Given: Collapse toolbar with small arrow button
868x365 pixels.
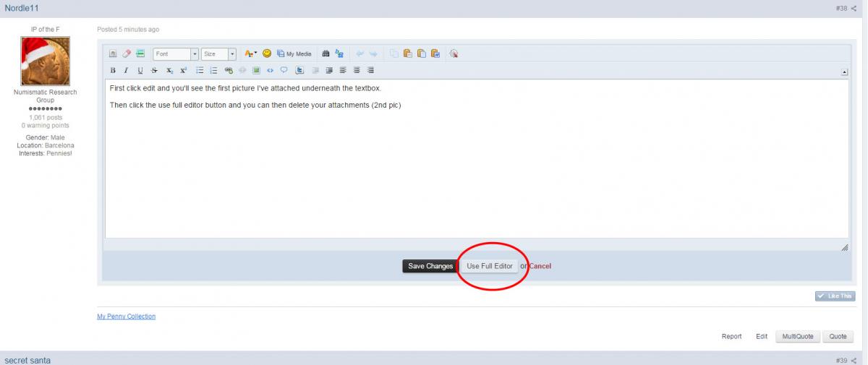Looking at the screenshot, I should [x=844, y=72].
